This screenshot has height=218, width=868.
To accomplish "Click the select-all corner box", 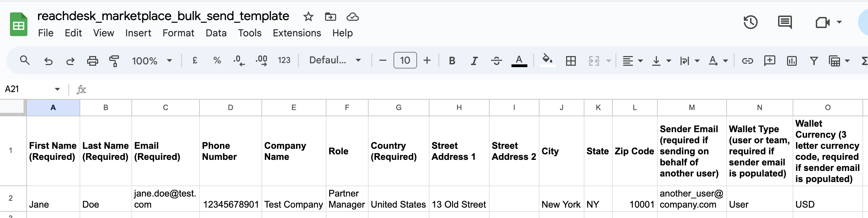I will click(x=13, y=107).
